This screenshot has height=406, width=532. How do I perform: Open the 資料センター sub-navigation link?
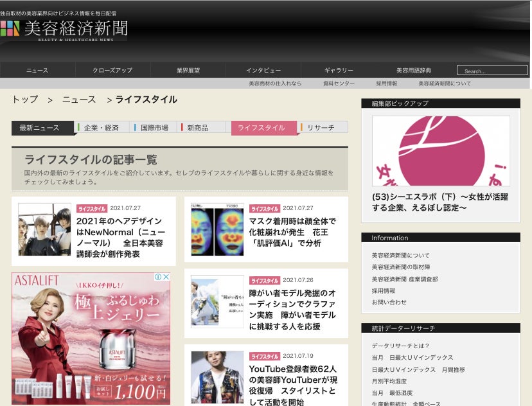(339, 84)
